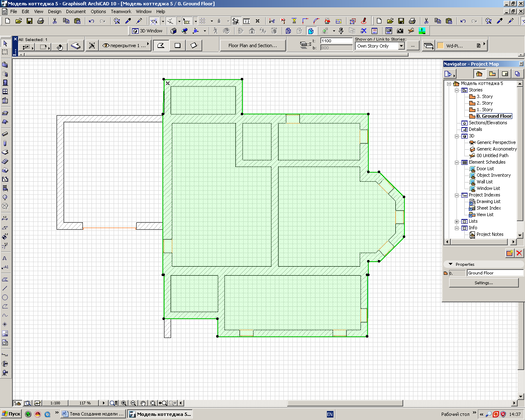
Task: Select the Window tool in toolbox
Action: [5, 91]
